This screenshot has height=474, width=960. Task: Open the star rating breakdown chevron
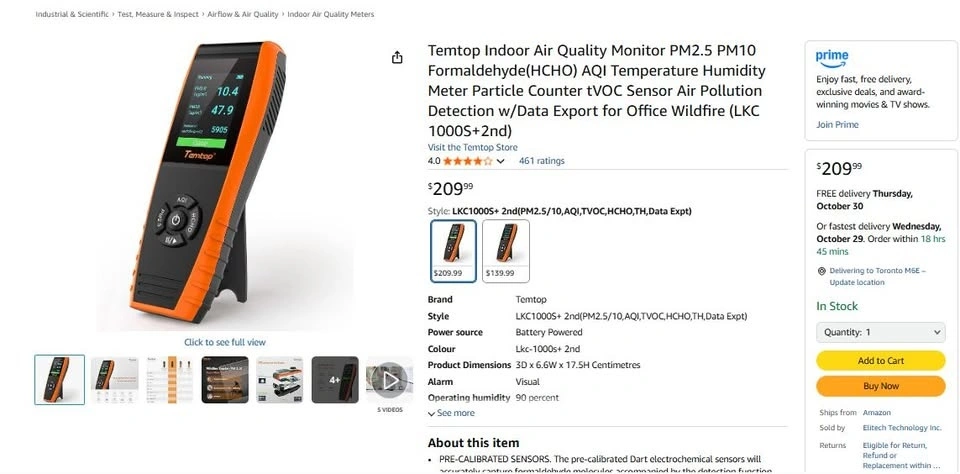coord(500,161)
